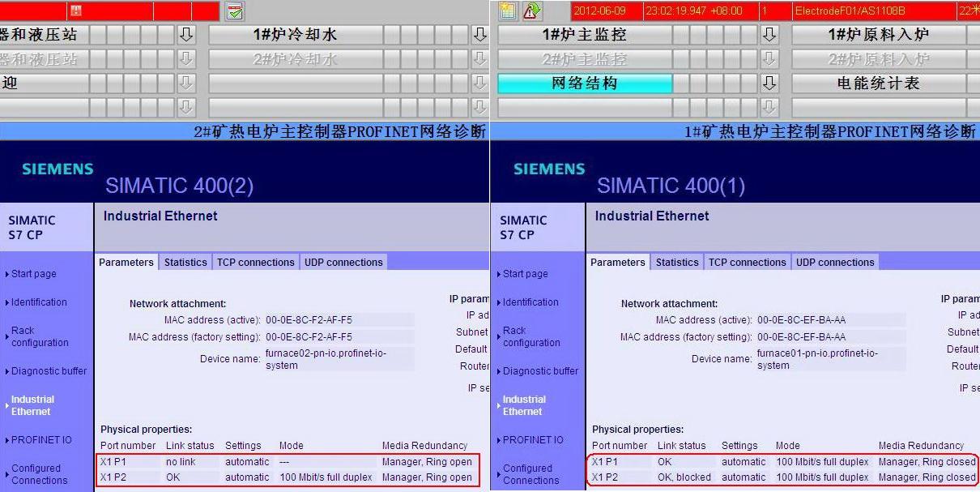Open the 2#炉主监控 screen button
The height and width of the screenshot is (492, 980).
[x=585, y=59]
